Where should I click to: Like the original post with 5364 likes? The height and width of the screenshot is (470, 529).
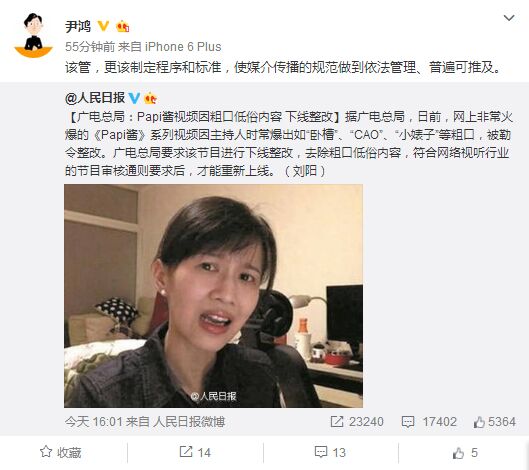pyautogui.click(x=495, y=422)
